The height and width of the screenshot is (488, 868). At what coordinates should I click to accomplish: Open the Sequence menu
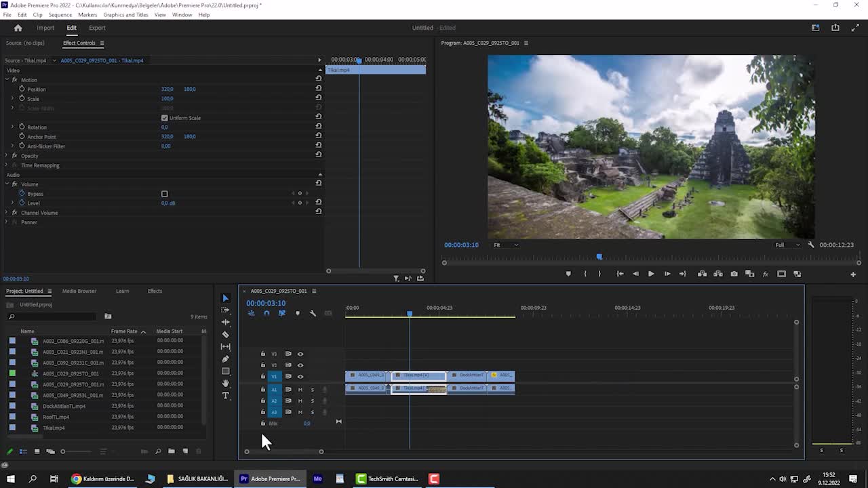60,14
